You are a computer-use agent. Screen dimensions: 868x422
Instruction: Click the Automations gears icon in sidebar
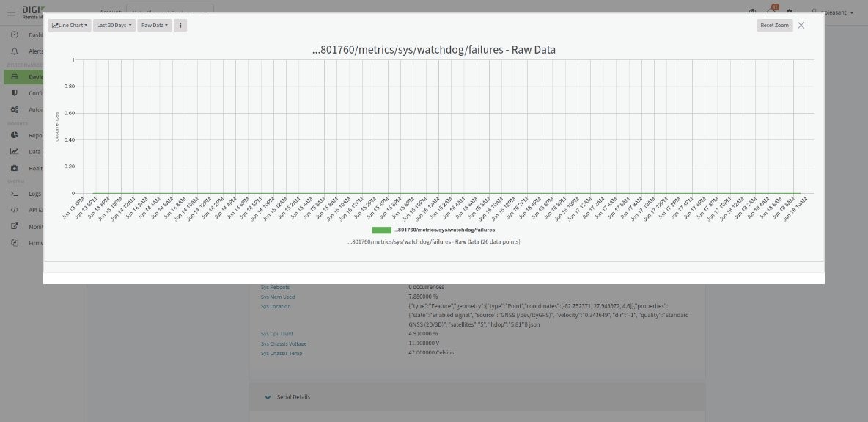[15, 110]
